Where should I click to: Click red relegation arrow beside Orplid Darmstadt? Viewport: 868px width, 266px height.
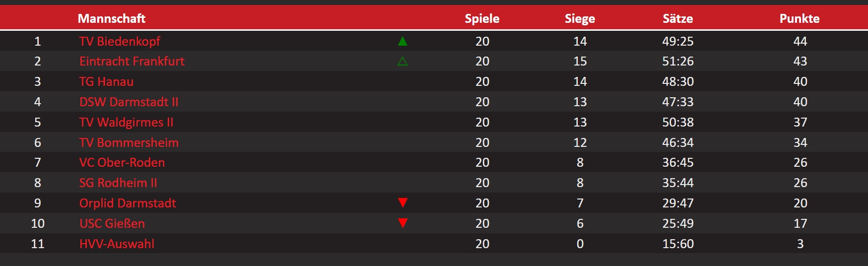point(403,202)
